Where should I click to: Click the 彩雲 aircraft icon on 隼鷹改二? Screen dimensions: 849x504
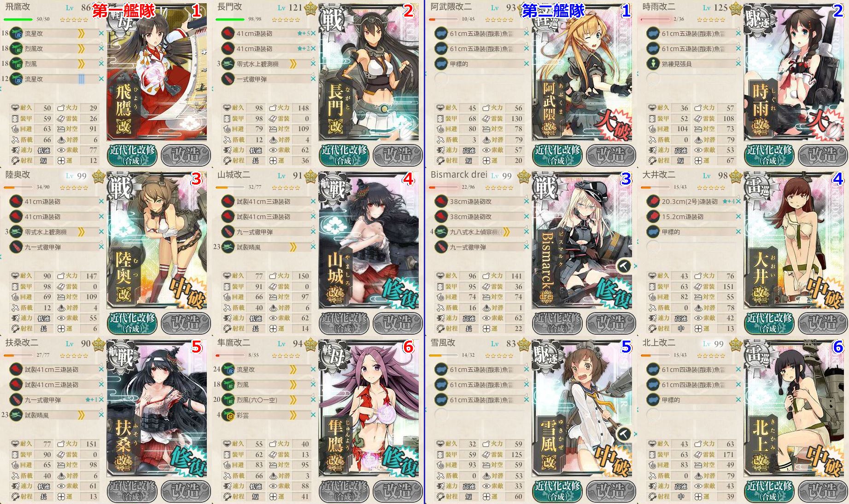228,415
